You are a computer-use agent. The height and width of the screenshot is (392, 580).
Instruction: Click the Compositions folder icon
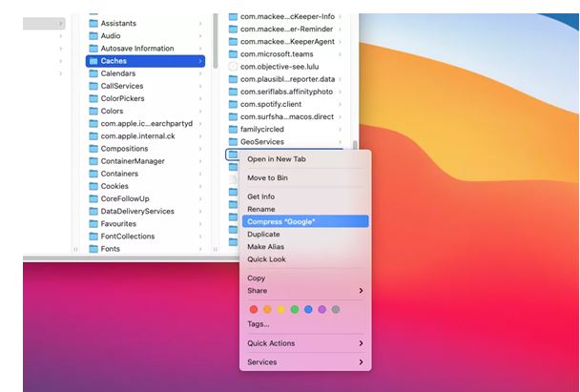[x=93, y=149]
